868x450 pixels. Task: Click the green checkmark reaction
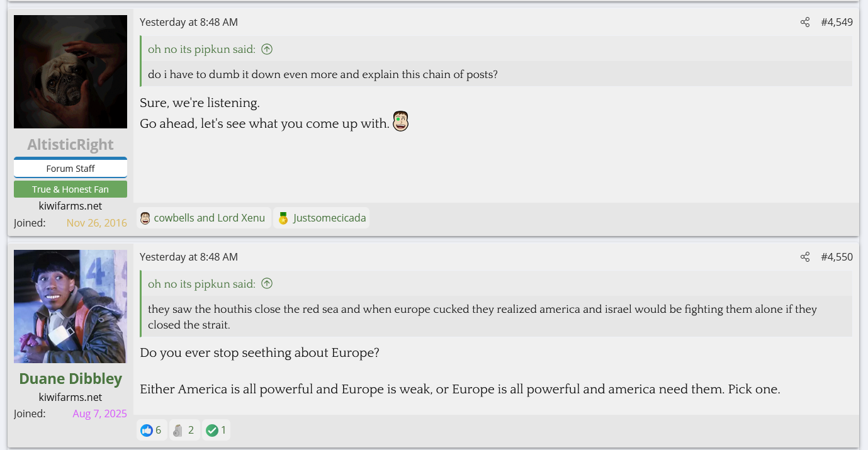pyautogui.click(x=212, y=430)
